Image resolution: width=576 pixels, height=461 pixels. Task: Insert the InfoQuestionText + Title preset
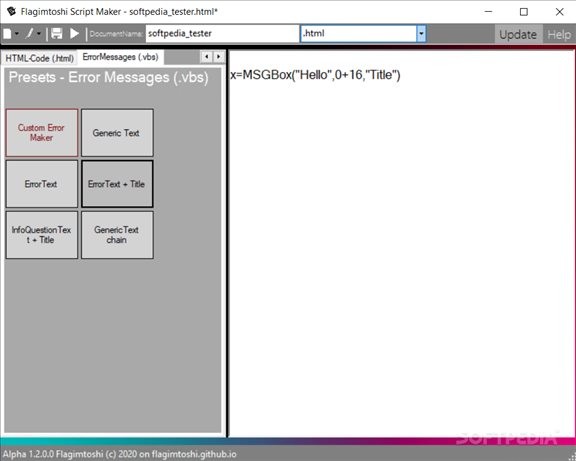point(42,235)
